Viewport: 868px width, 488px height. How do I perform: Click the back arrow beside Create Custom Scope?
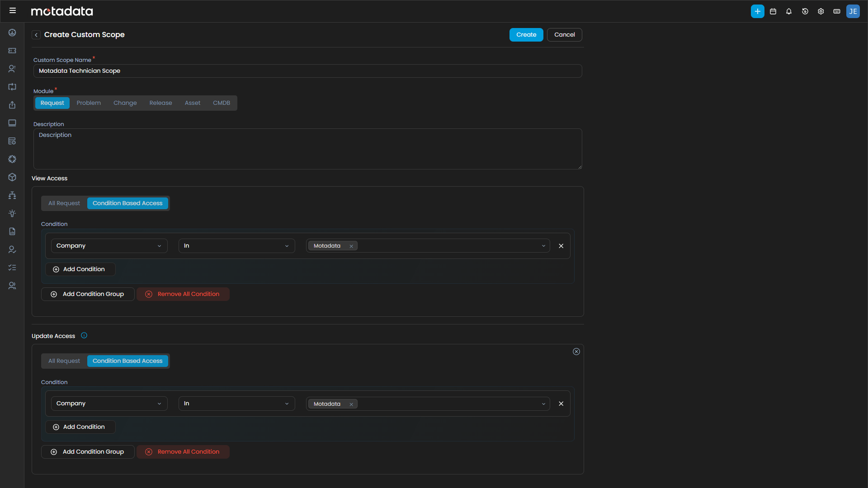[x=36, y=35]
